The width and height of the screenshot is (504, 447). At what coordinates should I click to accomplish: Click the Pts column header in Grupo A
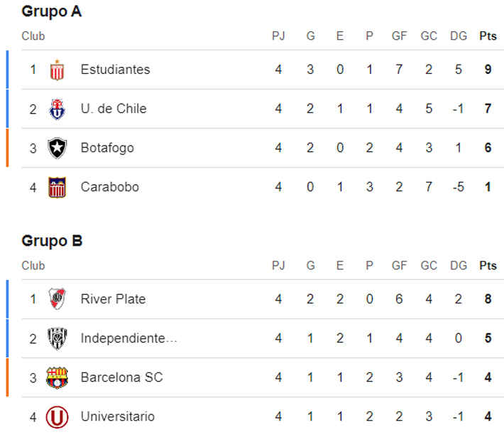[x=488, y=36]
